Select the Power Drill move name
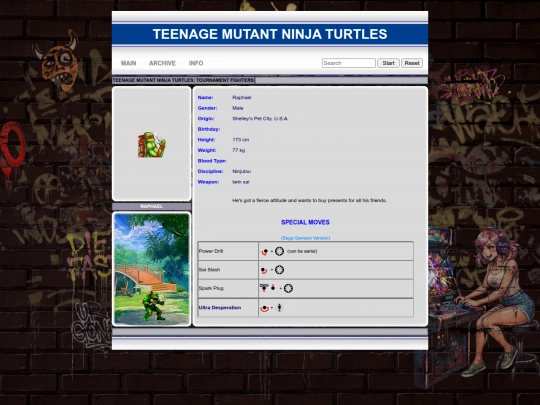Viewport: 540px width, 405px height. (x=211, y=251)
